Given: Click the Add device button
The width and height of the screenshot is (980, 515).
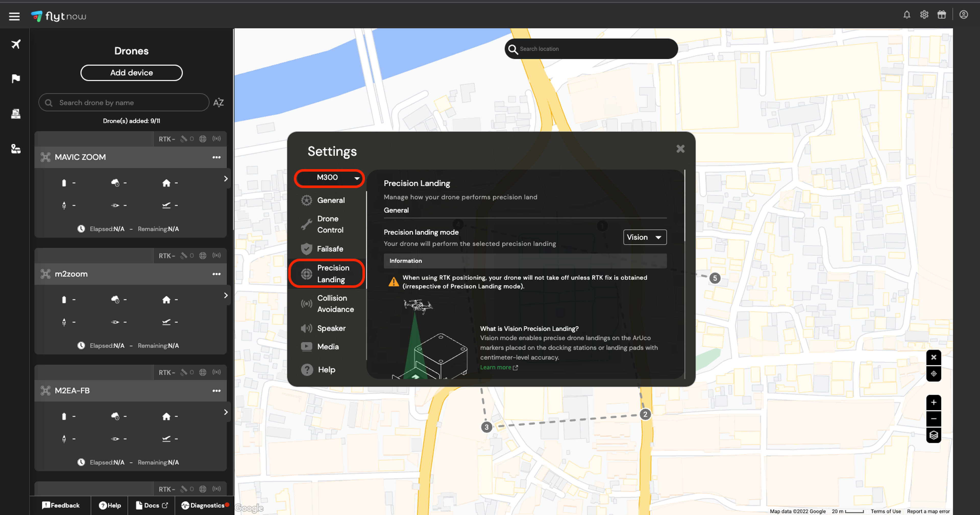Looking at the screenshot, I should point(132,73).
